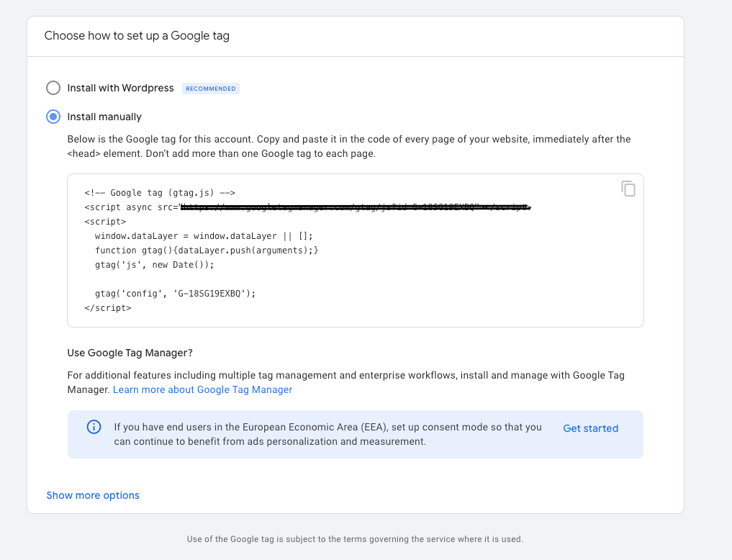This screenshot has width=732, height=560.
Task: Click the function gtag() code line
Action: pos(207,250)
